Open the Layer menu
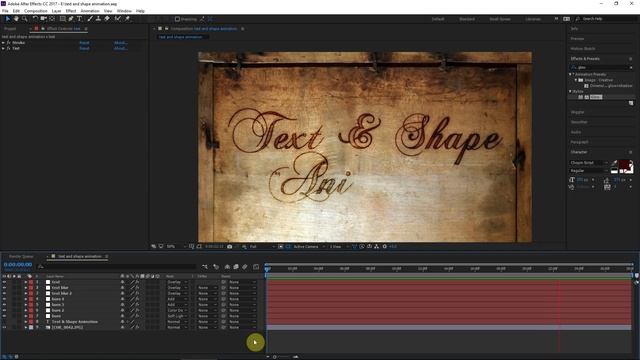This screenshot has height=360, width=640. (x=56, y=11)
